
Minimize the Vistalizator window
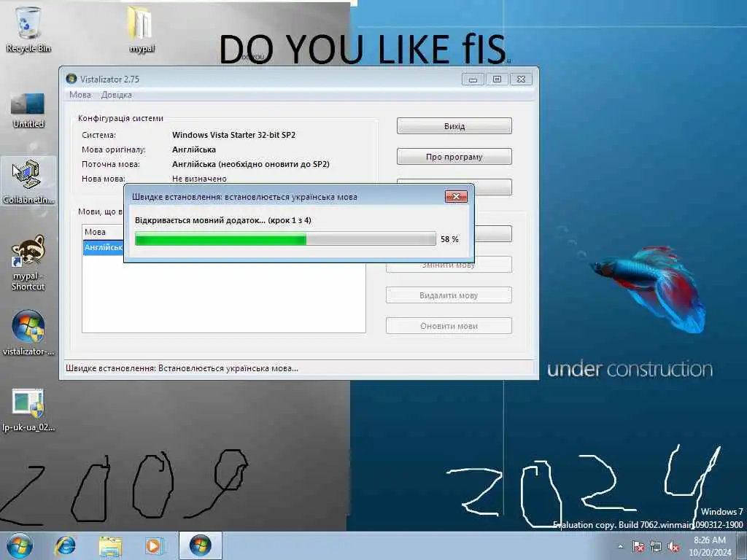point(473,79)
